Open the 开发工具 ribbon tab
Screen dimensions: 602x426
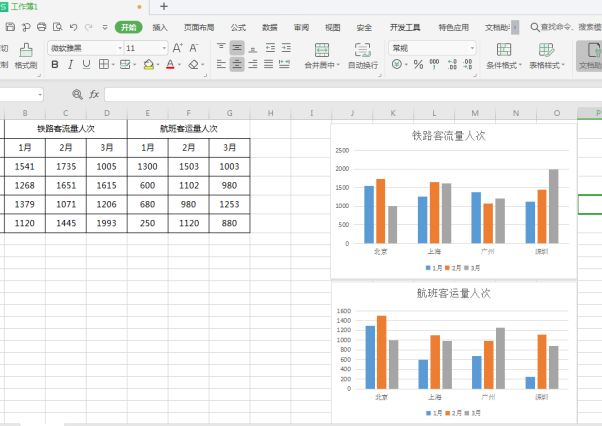pyautogui.click(x=405, y=27)
